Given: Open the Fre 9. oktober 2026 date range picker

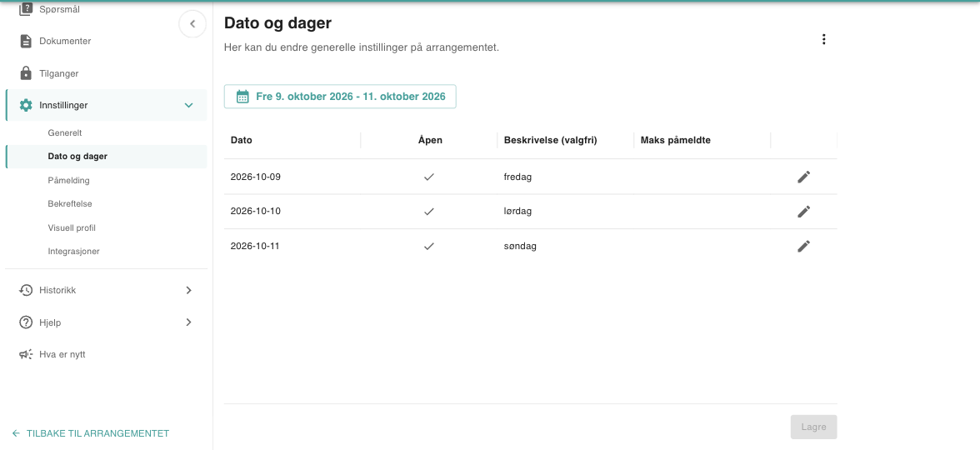Looking at the screenshot, I should tap(340, 97).
